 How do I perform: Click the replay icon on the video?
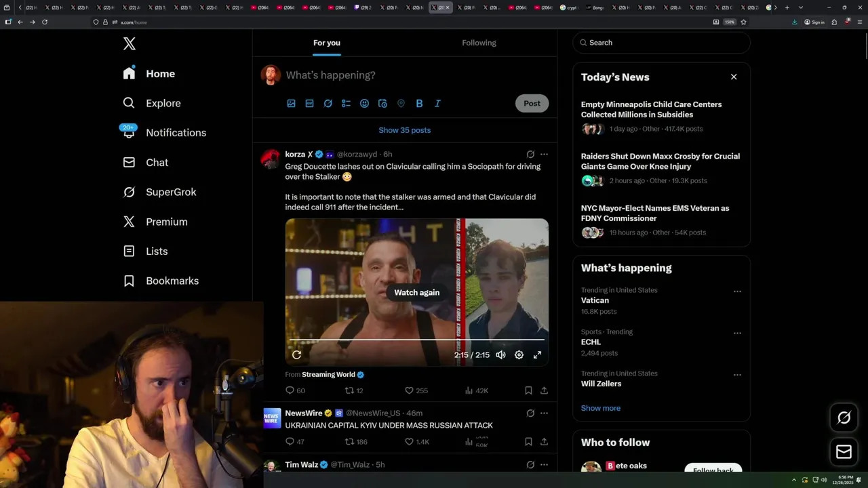(296, 355)
